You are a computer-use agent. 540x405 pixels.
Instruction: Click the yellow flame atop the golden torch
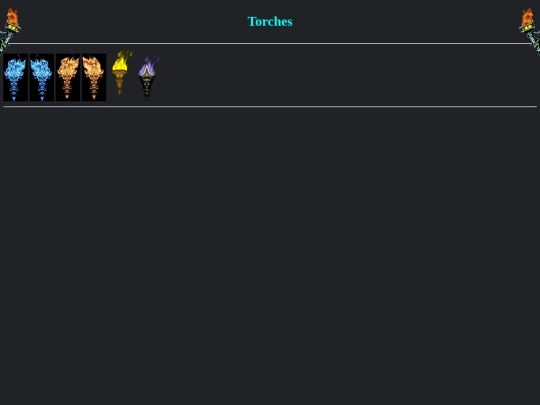(x=121, y=61)
